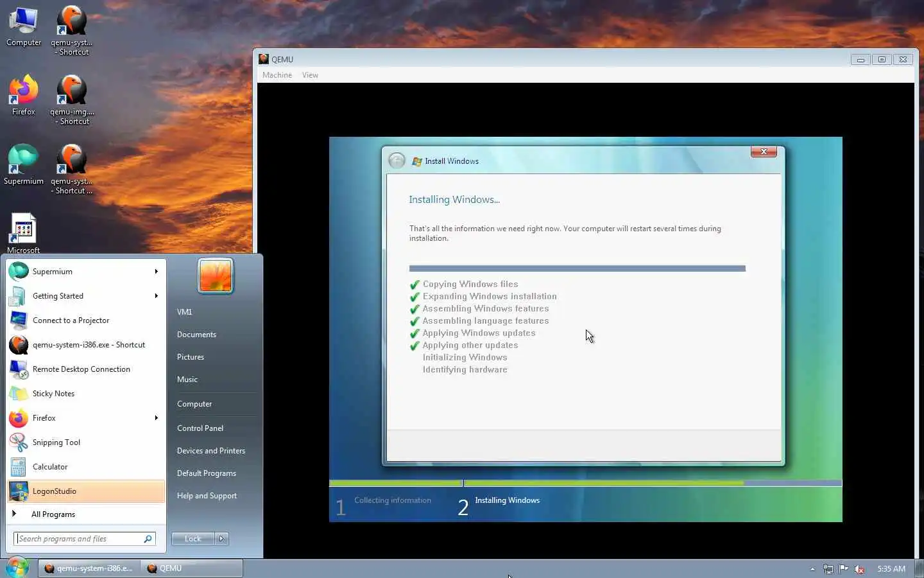Open VM1 user folder
Viewport: 924px width, 578px height.
tap(184, 312)
